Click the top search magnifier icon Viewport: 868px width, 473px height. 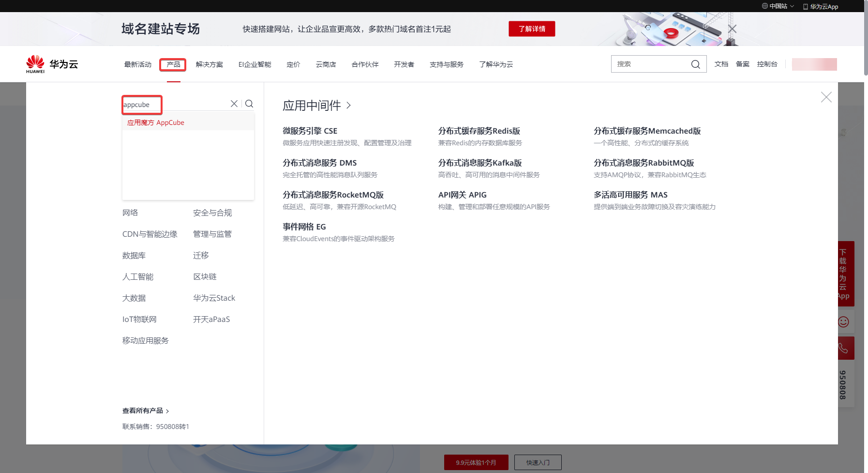[696, 64]
